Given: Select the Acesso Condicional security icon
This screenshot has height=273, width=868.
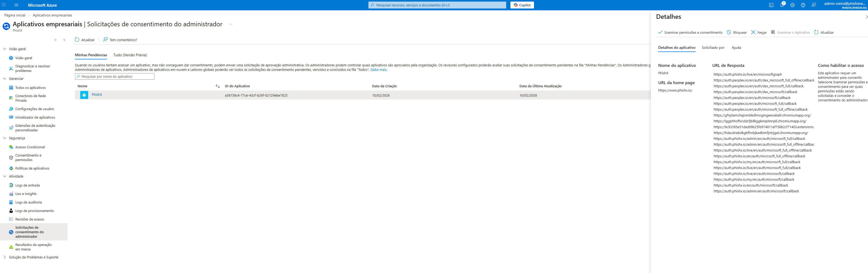Looking at the screenshot, I should coord(30,147).
